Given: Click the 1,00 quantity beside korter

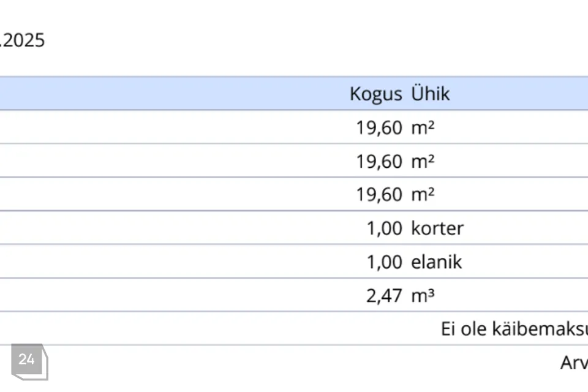Looking at the screenshot, I should pyautogui.click(x=384, y=228).
